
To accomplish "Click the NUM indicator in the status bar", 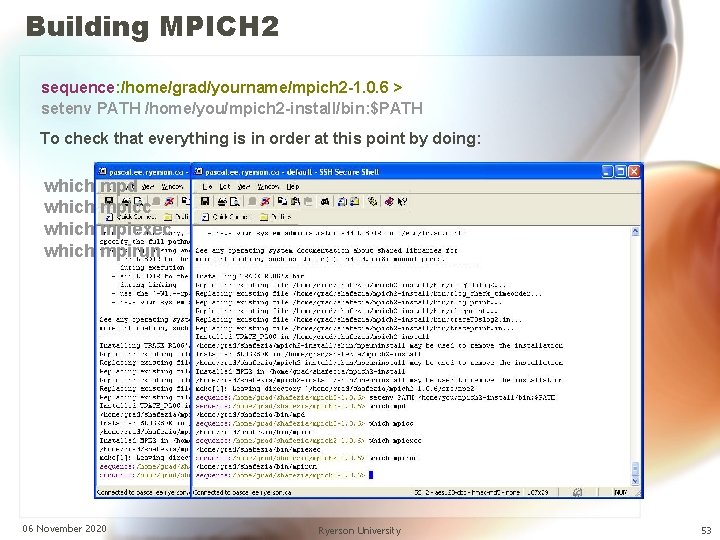I will 620,492.
